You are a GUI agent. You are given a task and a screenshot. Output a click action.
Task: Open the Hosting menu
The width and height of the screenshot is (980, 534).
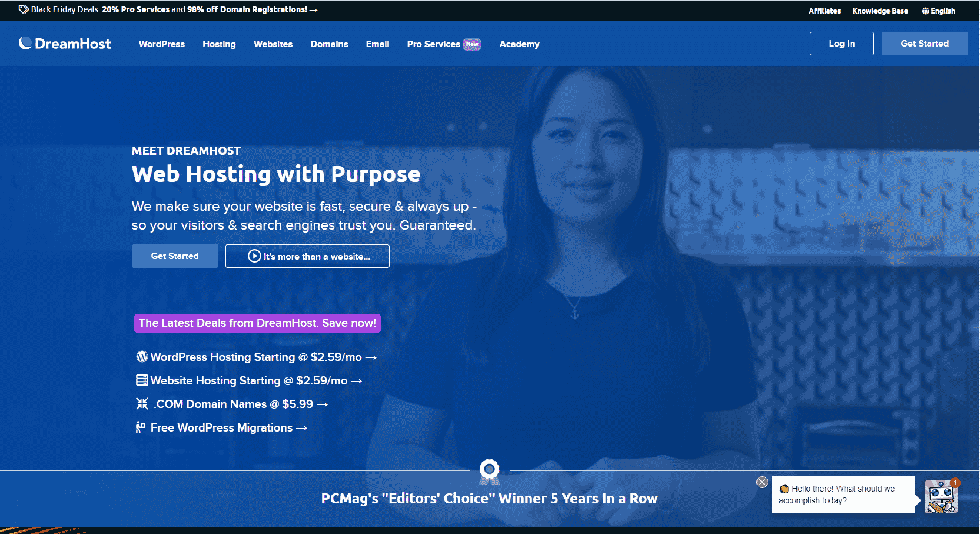219,44
